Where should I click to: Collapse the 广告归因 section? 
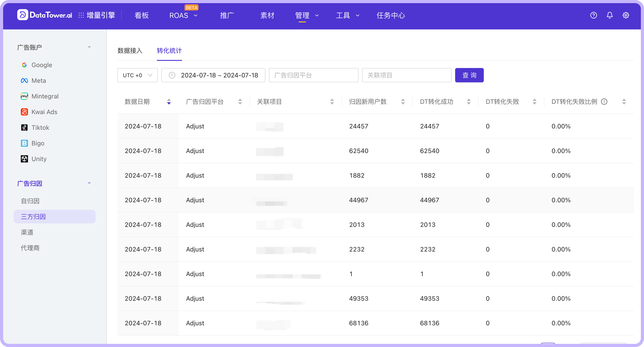(89, 183)
